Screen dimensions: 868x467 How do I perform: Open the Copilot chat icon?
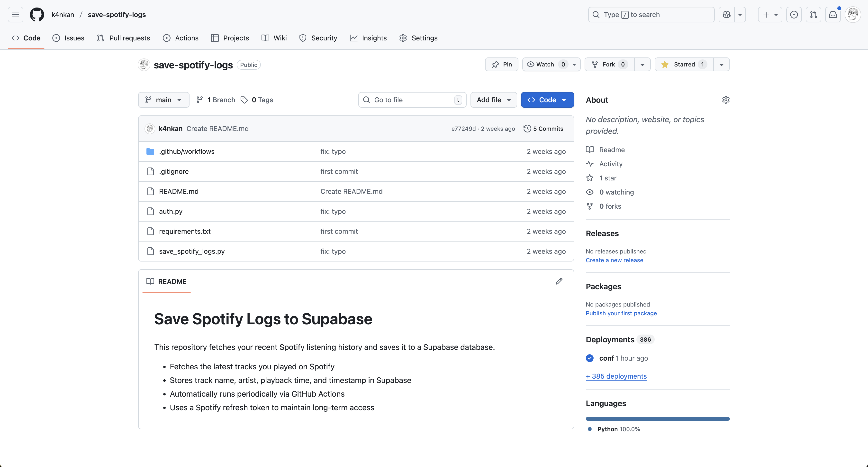coord(727,15)
